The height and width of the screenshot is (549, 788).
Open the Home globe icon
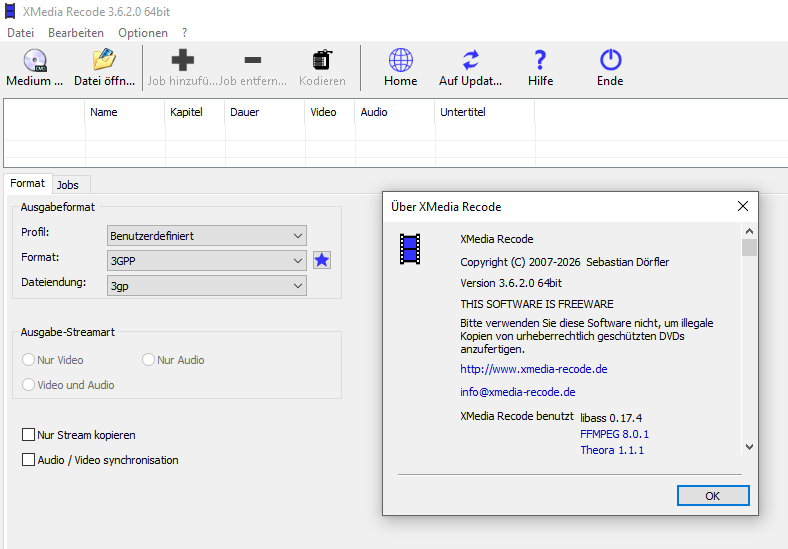[x=401, y=60]
